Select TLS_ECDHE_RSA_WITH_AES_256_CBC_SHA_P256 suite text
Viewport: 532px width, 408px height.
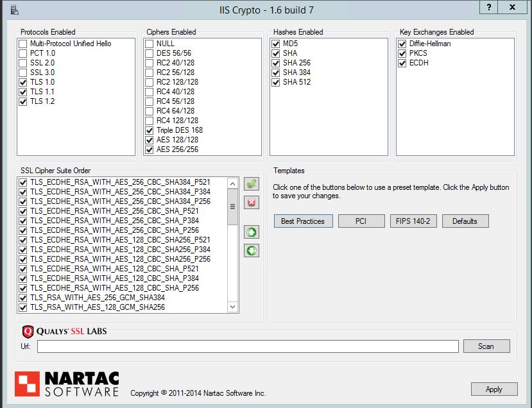114,230
